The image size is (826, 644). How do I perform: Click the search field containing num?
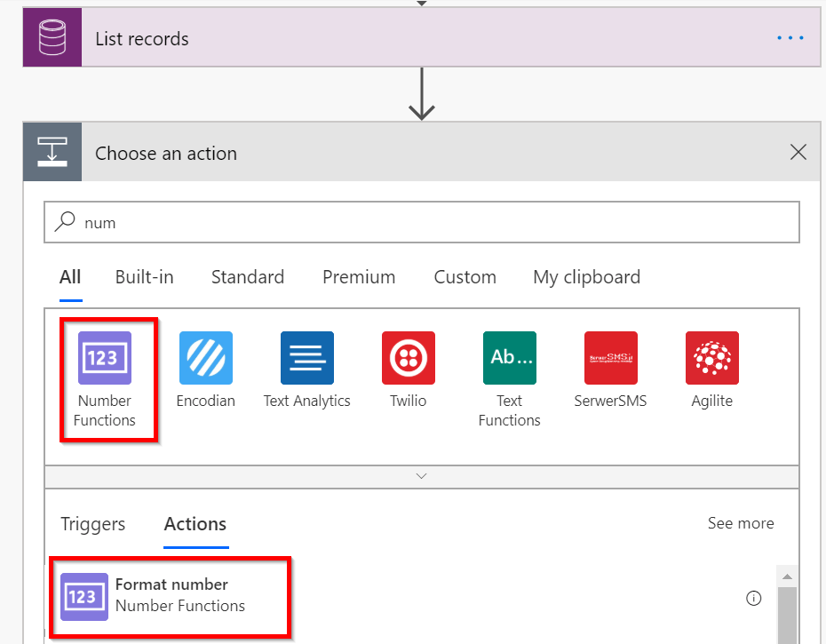[422, 221]
